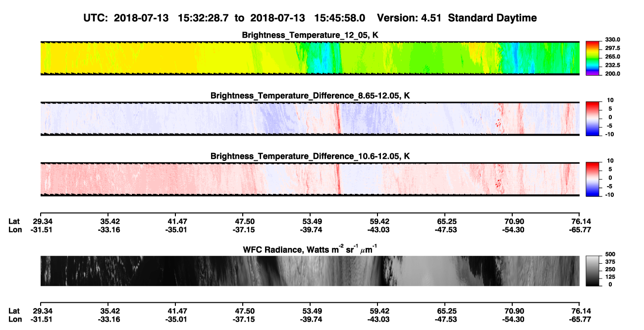
Task: Click the -5 label on the 10.6-12.05 color bar
Action: tap(610, 187)
